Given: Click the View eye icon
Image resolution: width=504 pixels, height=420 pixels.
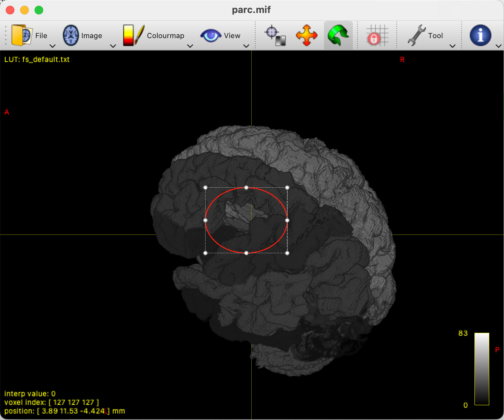Looking at the screenshot, I should pyautogui.click(x=211, y=36).
